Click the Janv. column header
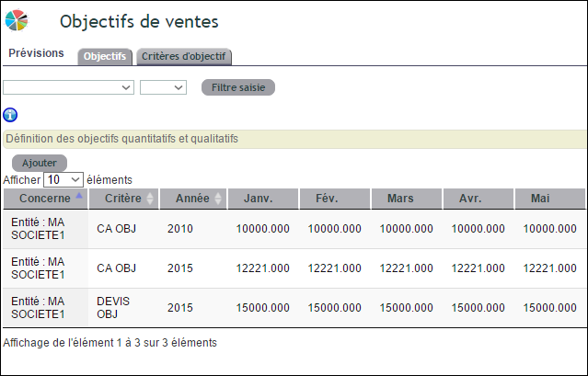Viewport: 588px width, 376px height. (x=263, y=199)
